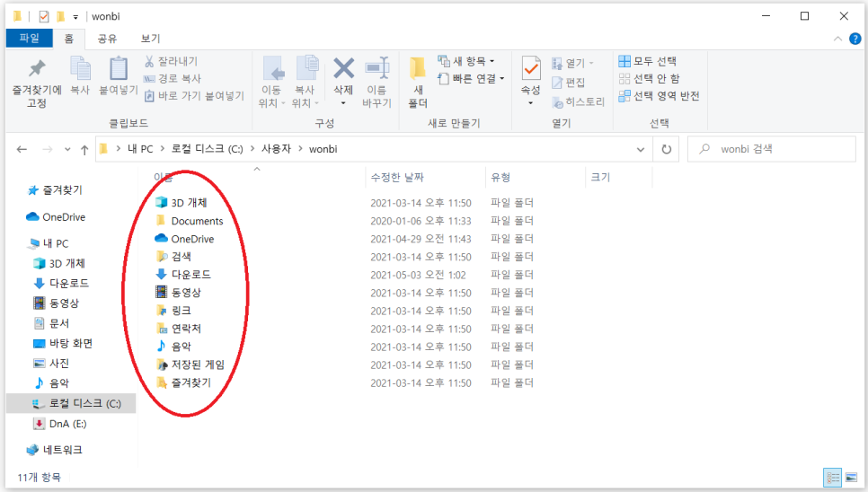The height and width of the screenshot is (492, 868).
Task: Open the 빠른 연결 dropdown
Action: [471, 78]
